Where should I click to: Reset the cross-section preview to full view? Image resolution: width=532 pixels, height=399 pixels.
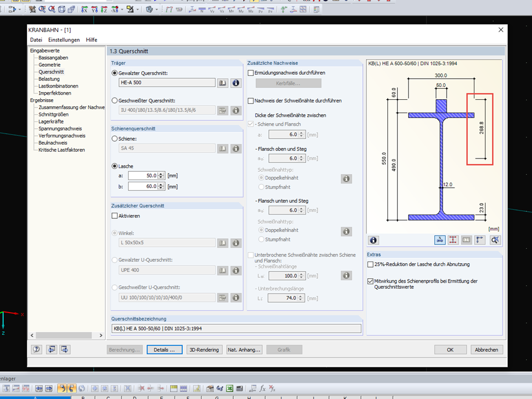click(494, 240)
